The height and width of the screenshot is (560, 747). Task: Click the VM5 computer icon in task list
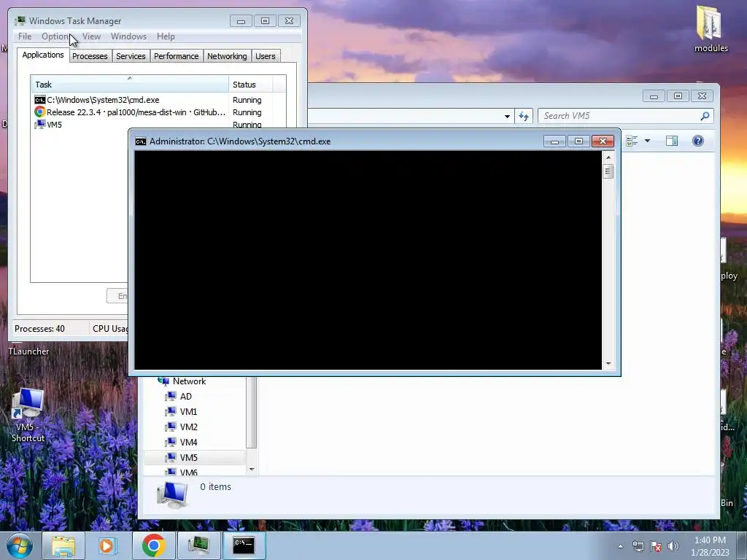[40, 124]
